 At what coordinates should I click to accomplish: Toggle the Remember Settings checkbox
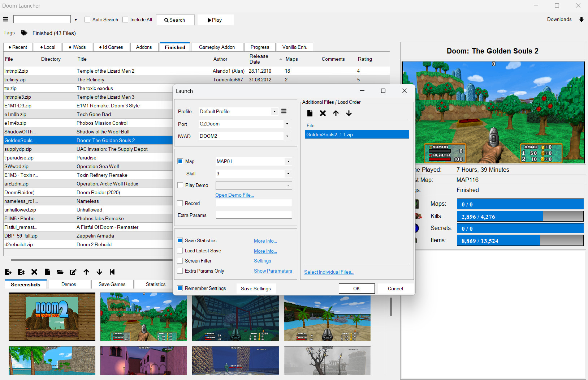tap(180, 288)
